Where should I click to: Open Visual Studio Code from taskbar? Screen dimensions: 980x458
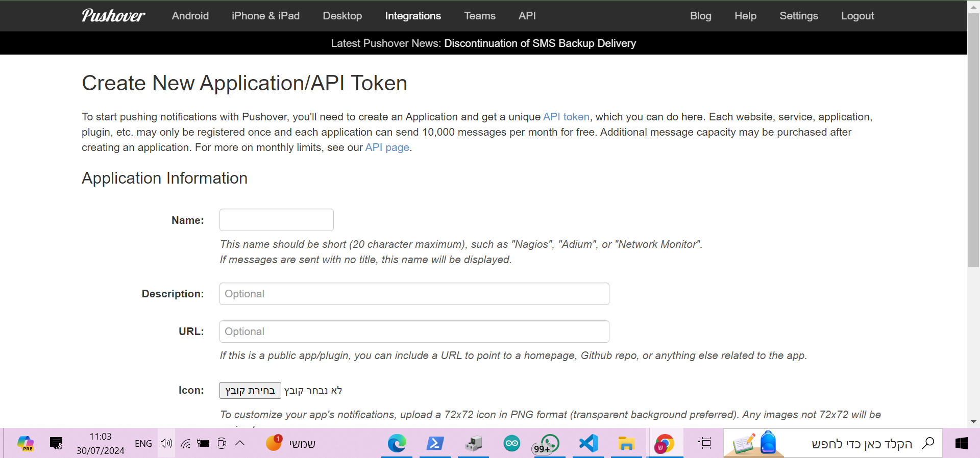[x=588, y=443]
